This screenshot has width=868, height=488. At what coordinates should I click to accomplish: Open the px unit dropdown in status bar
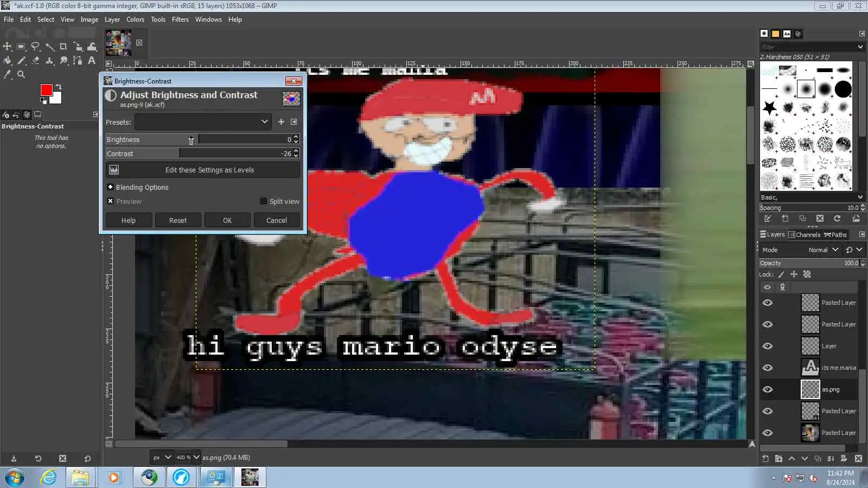[162, 458]
